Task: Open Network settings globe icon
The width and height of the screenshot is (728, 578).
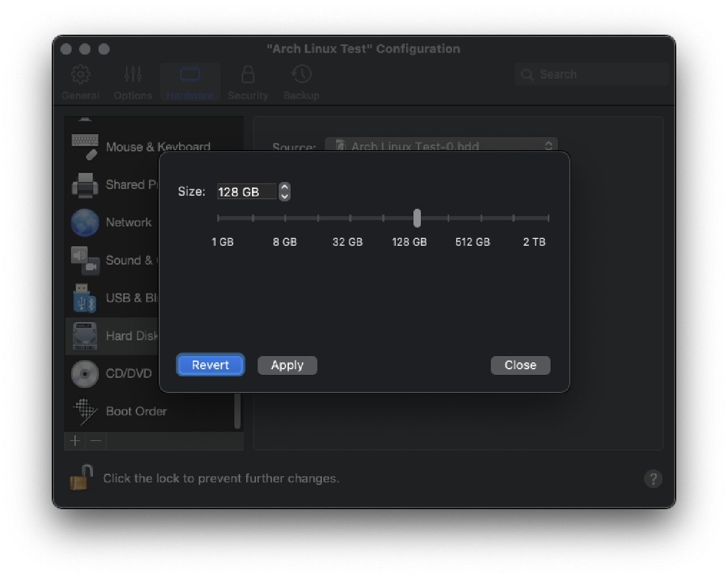Action: [85, 222]
